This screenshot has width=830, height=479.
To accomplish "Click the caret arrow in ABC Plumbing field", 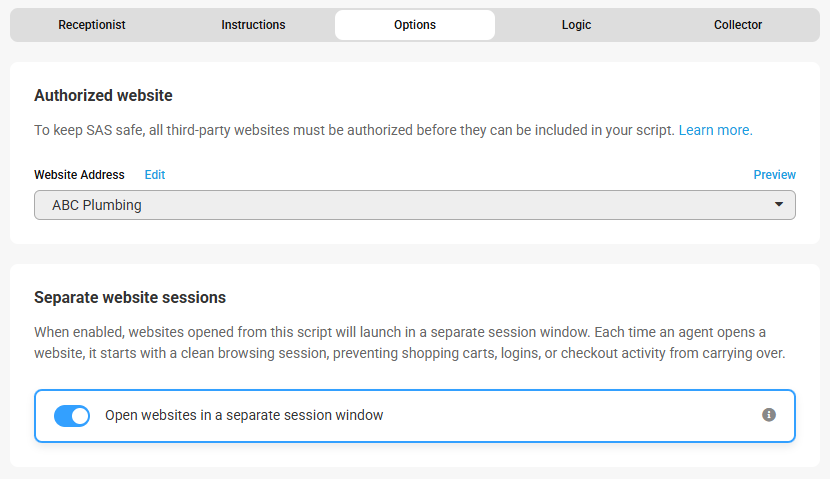I will coord(779,205).
